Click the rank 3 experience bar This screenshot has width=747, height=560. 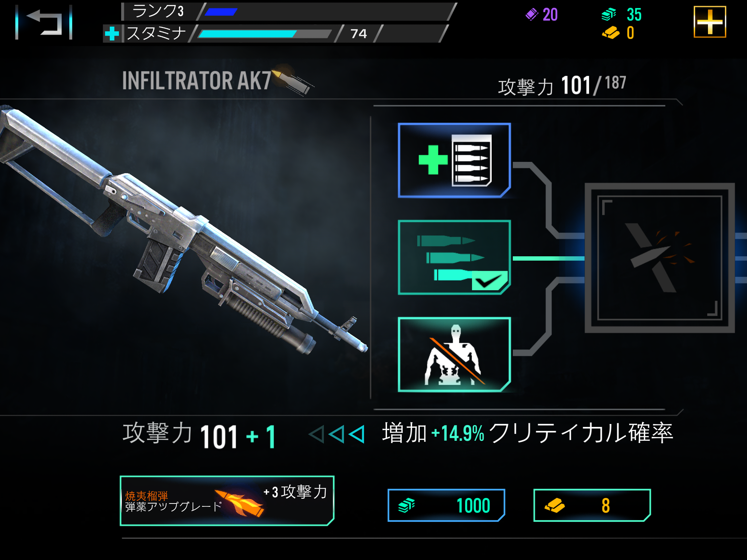coord(326,12)
